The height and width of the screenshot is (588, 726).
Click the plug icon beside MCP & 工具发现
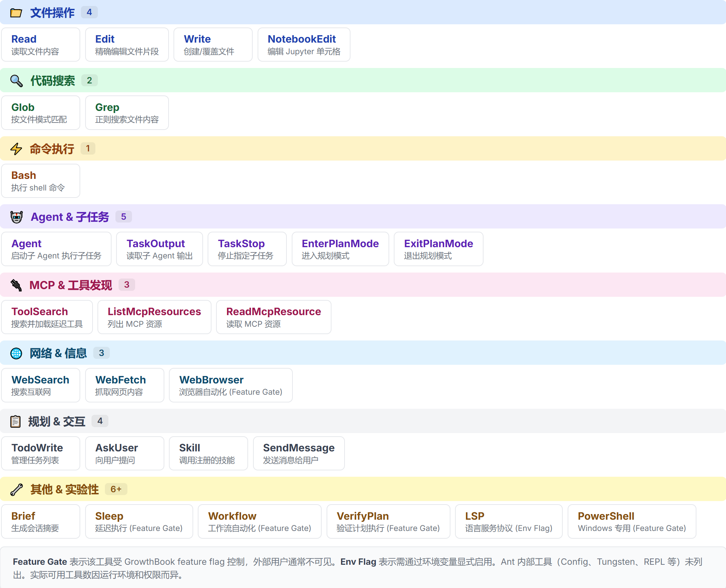point(16,285)
